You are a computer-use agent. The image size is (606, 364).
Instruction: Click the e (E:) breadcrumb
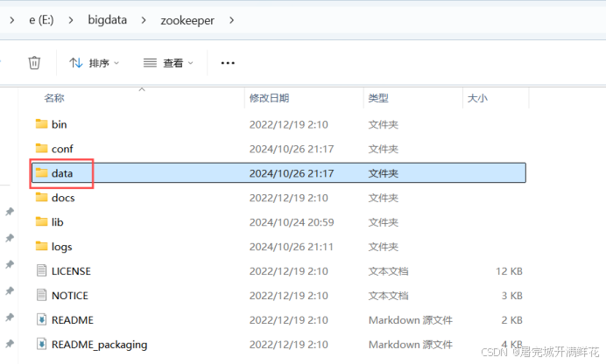[x=41, y=20]
